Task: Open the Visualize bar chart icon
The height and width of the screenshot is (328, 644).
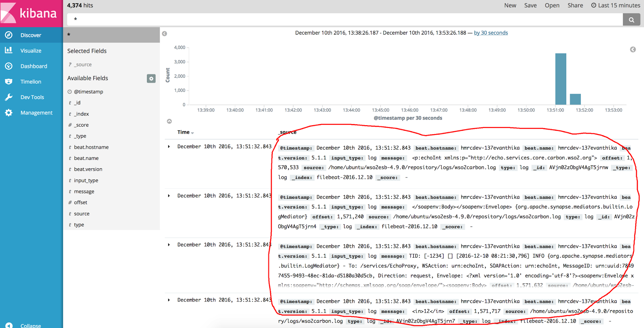Action: (9, 50)
